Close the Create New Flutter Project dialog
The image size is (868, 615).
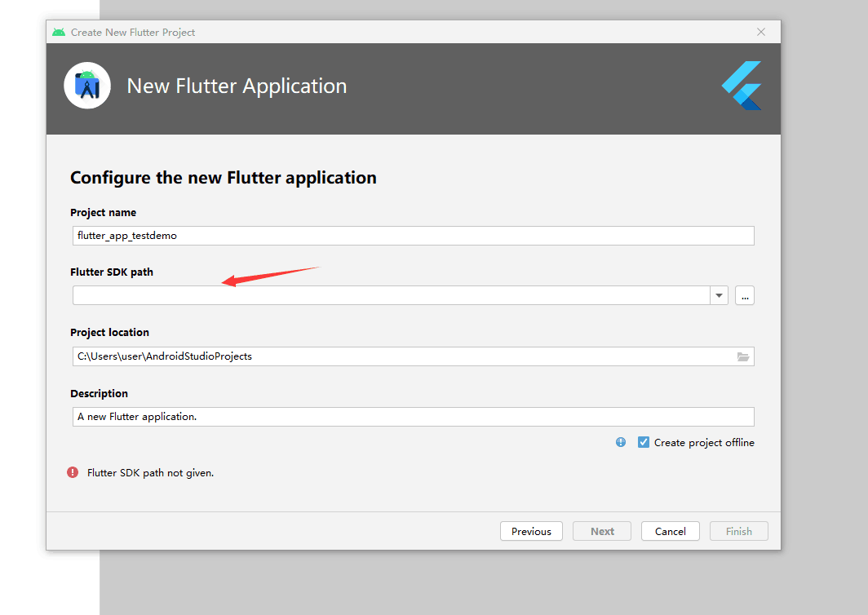761,32
